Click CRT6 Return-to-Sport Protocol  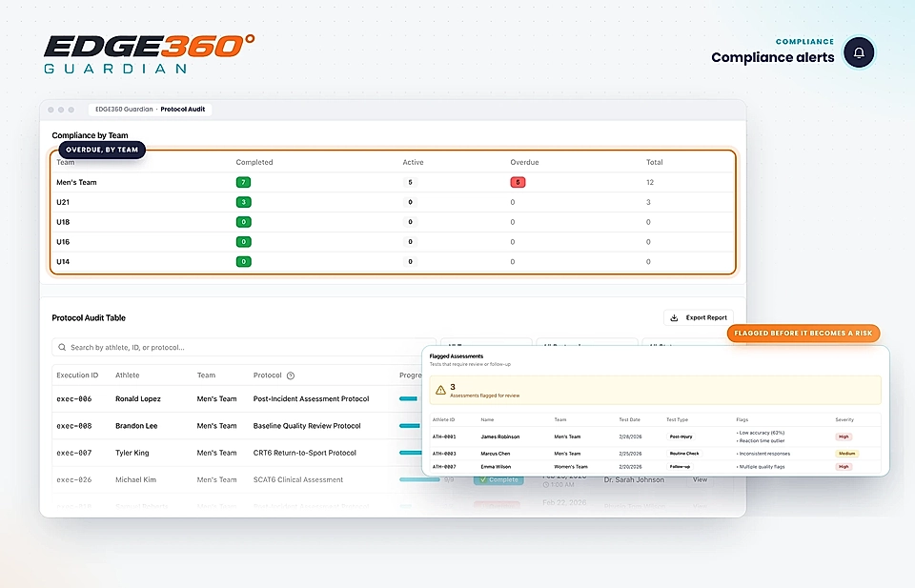(305, 453)
